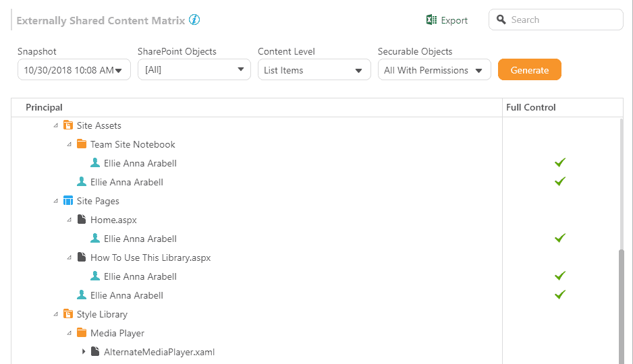633x364 pixels.
Task: Click the Media Player folder icon
Action: 82,333
